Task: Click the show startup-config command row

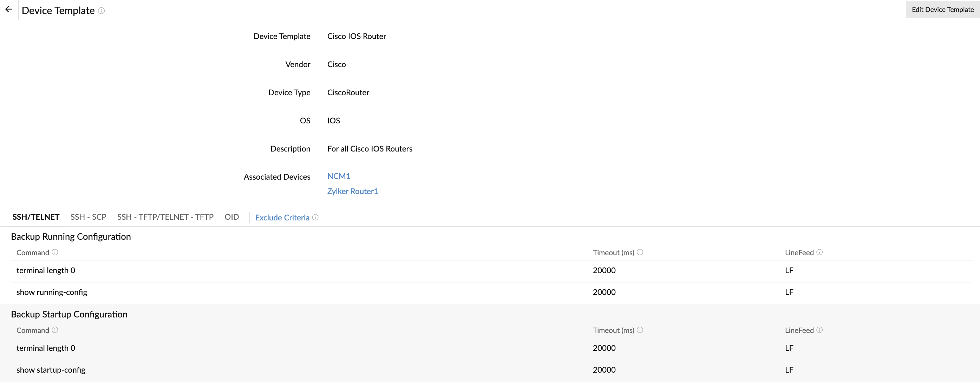Action: coord(51,370)
